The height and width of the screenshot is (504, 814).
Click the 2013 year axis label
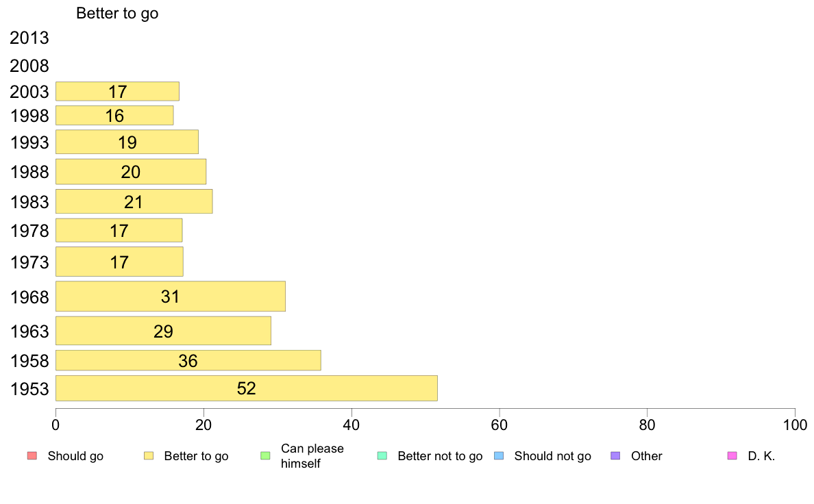point(29,38)
